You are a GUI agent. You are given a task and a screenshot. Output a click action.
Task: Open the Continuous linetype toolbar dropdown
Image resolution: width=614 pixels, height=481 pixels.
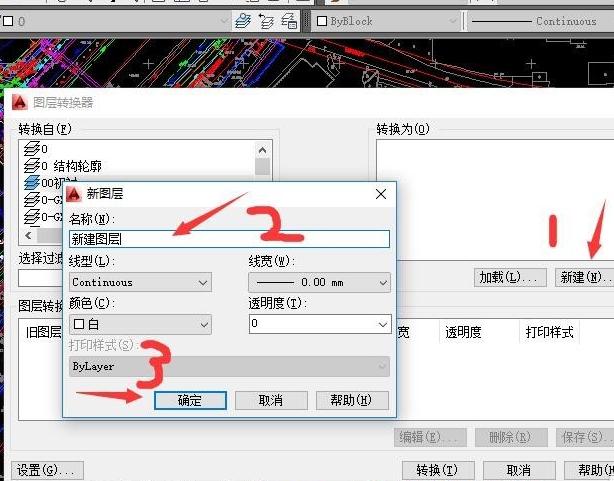tap(540, 21)
